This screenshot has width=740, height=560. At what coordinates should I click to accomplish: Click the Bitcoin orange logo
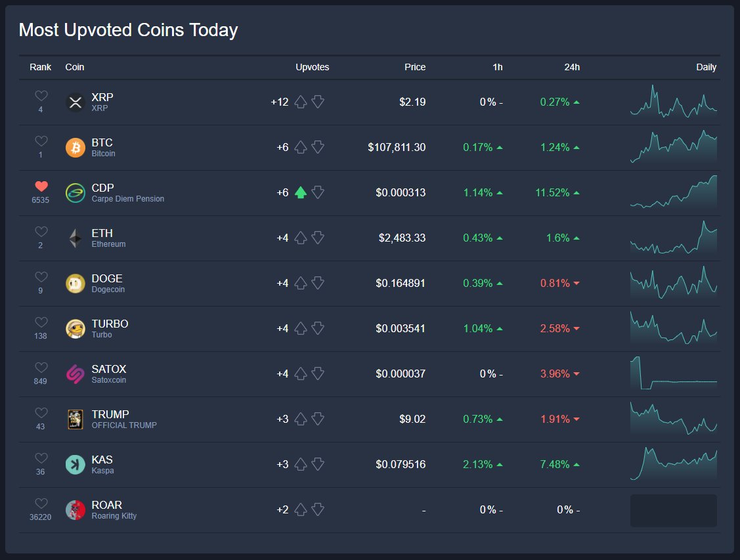click(x=76, y=148)
